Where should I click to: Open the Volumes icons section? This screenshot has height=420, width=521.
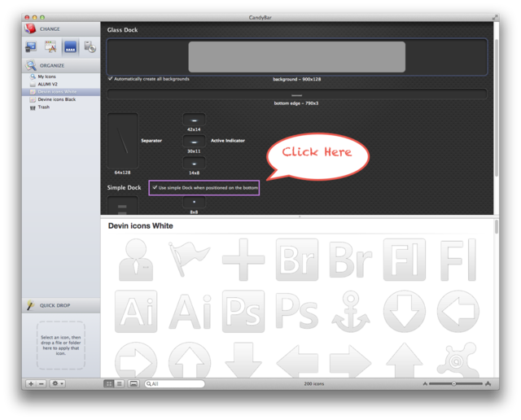(90, 47)
